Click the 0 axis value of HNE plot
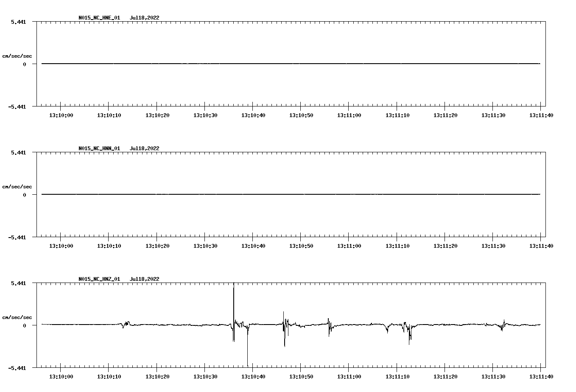576x392 pixels. [25, 64]
